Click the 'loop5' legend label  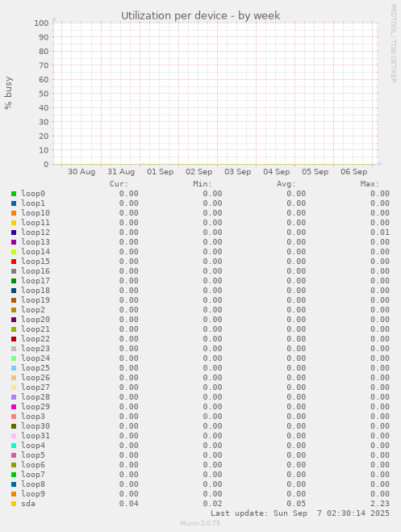click(x=33, y=455)
